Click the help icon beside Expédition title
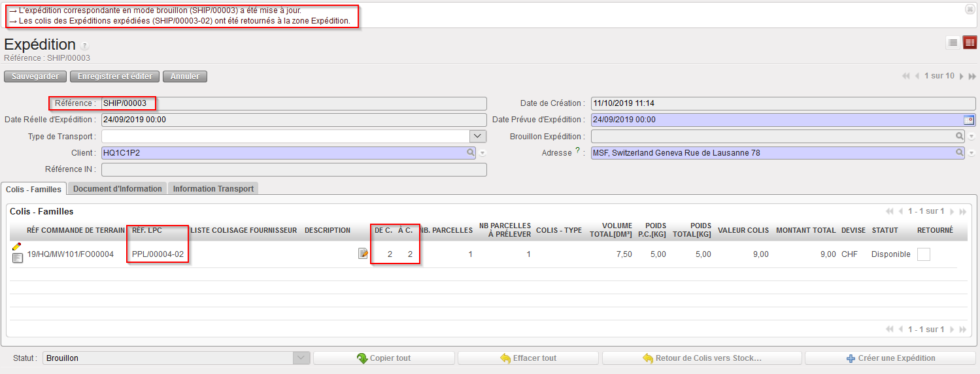Image resolution: width=980 pixels, height=374 pixels. pos(85,46)
